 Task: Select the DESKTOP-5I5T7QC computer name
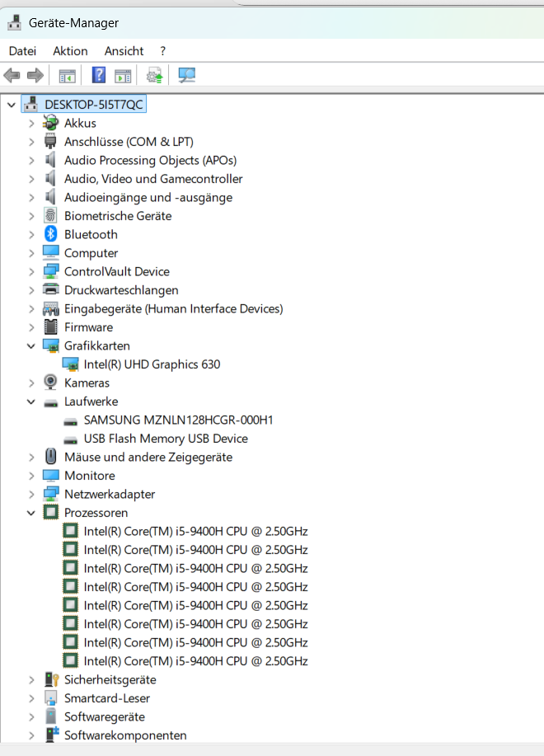pyautogui.click(x=94, y=105)
